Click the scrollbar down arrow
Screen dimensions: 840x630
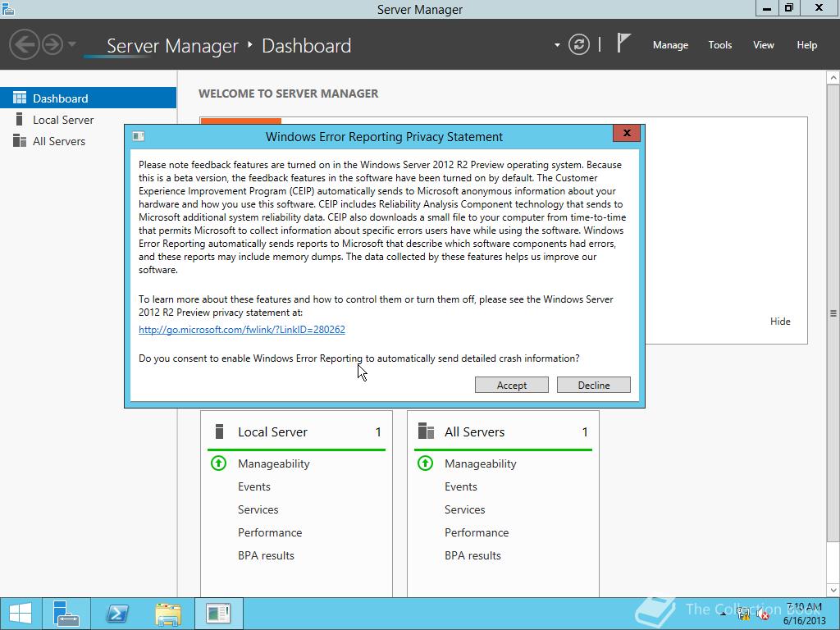pos(833,590)
